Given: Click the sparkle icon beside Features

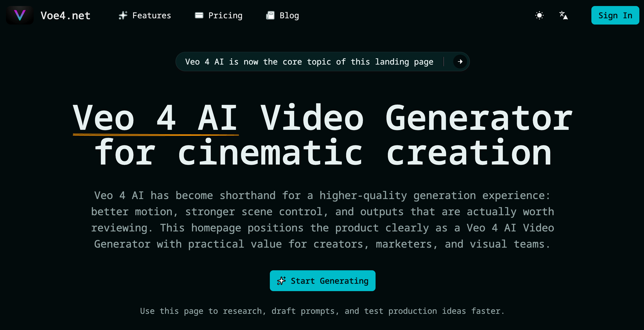Looking at the screenshot, I should pos(123,16).
